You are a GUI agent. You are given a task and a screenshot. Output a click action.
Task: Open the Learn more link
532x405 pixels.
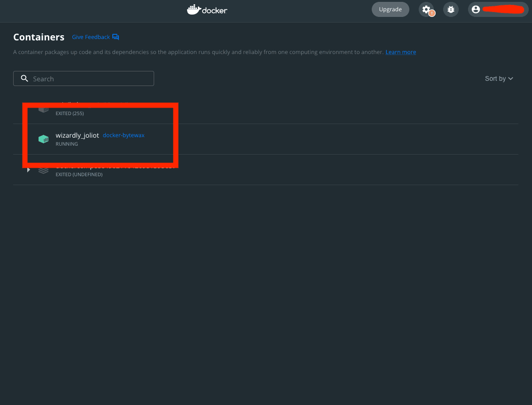pyautogui.click(x=400, y=52)
